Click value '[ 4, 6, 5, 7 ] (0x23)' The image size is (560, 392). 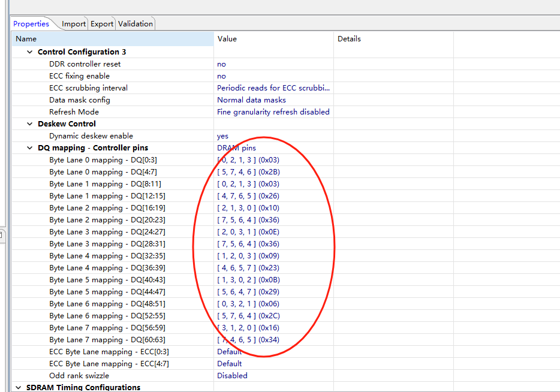[x=248, y=268]
